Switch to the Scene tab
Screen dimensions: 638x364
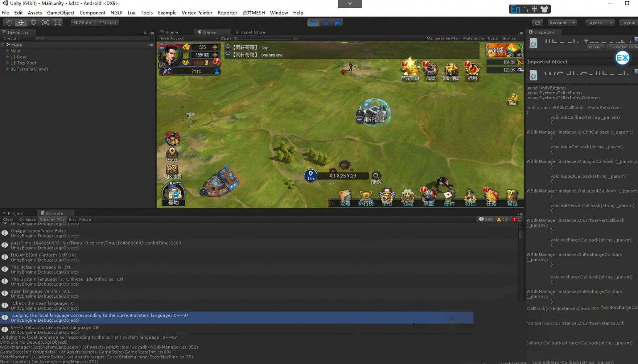pyautogui.click(x=169, y=32)
